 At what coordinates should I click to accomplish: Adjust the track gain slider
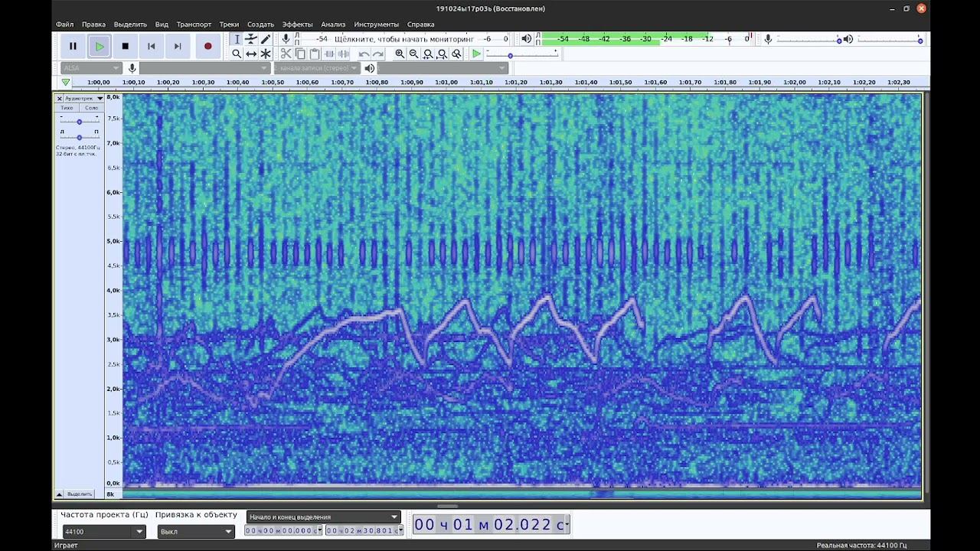tap(79, 121)
